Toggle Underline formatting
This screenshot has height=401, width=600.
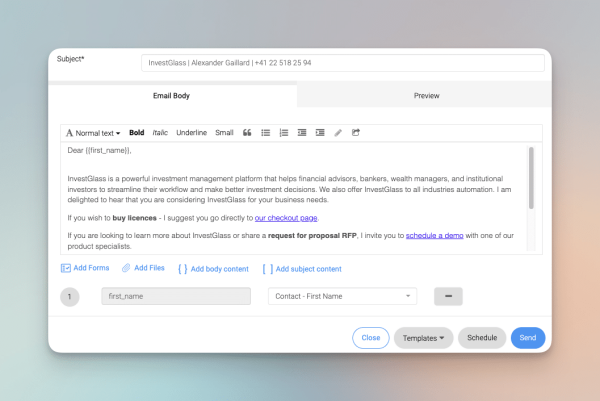tap(191, 133)
